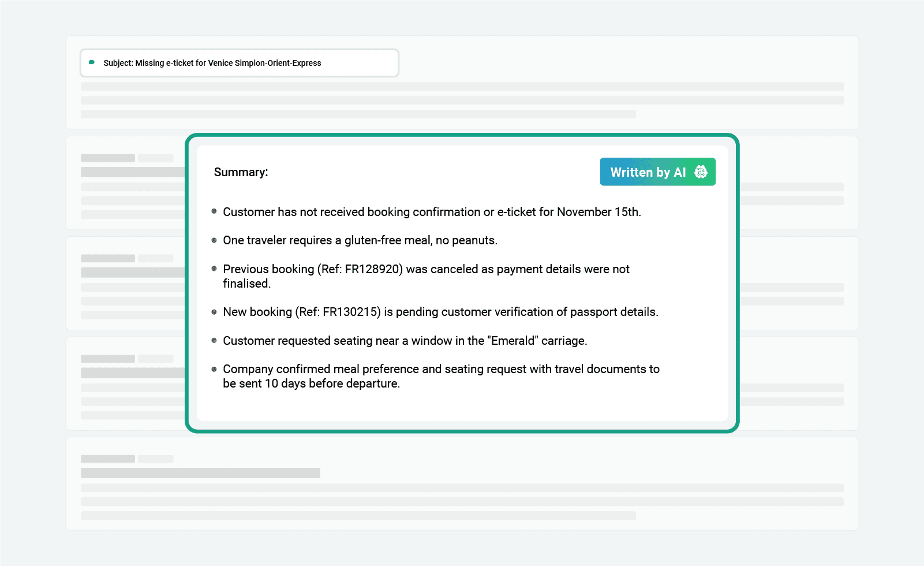924x566 pixels.
Task: Select the 'Summary:' heading text
Action: 241,172
